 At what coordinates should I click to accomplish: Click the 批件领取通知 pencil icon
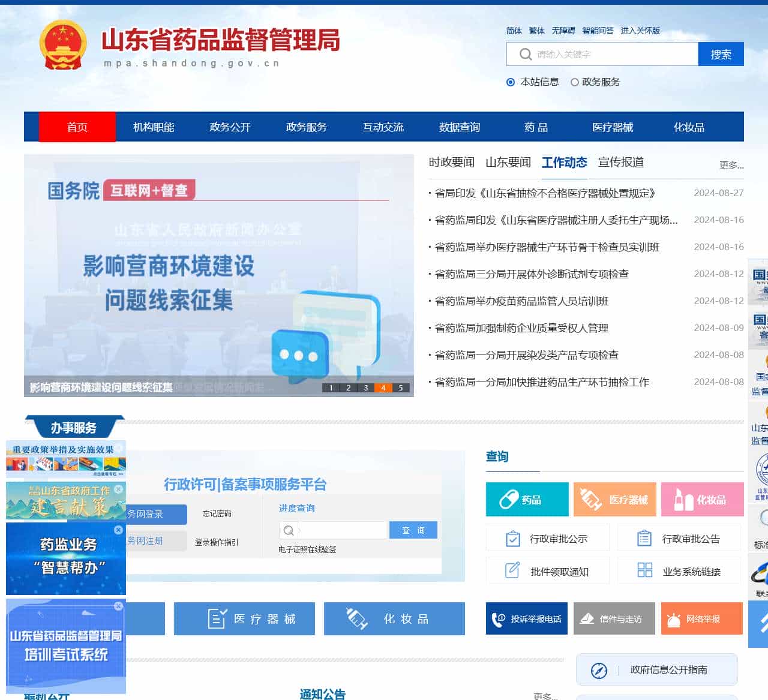click(512, 570)
